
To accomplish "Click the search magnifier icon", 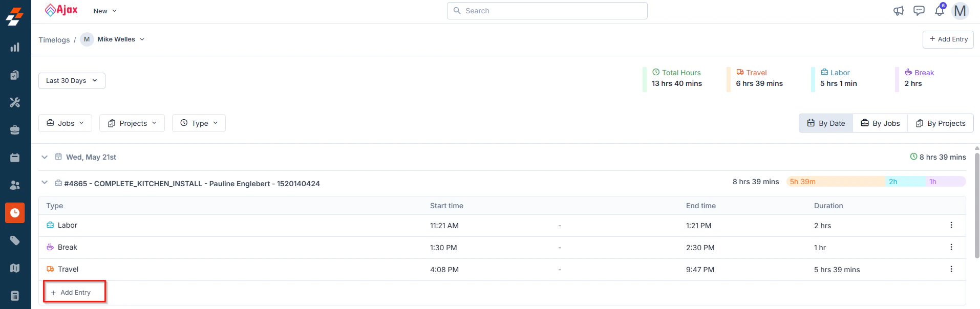I will [x=457, y=11].
